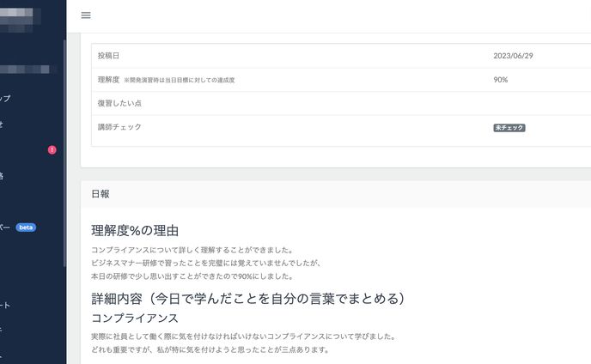Click the コンプライアンス subheading
Image resolution: width=591 pixels, height=364 pixels.
[x=135, y=318]
